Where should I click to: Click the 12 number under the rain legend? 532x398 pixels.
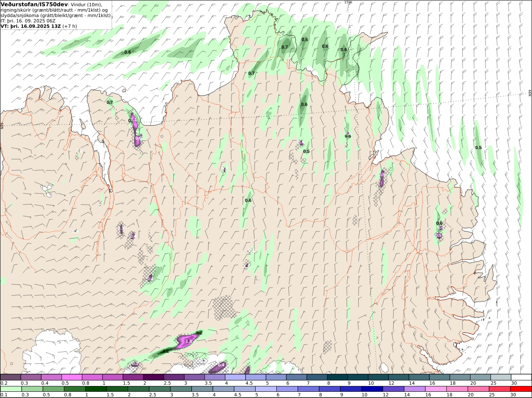386,395
